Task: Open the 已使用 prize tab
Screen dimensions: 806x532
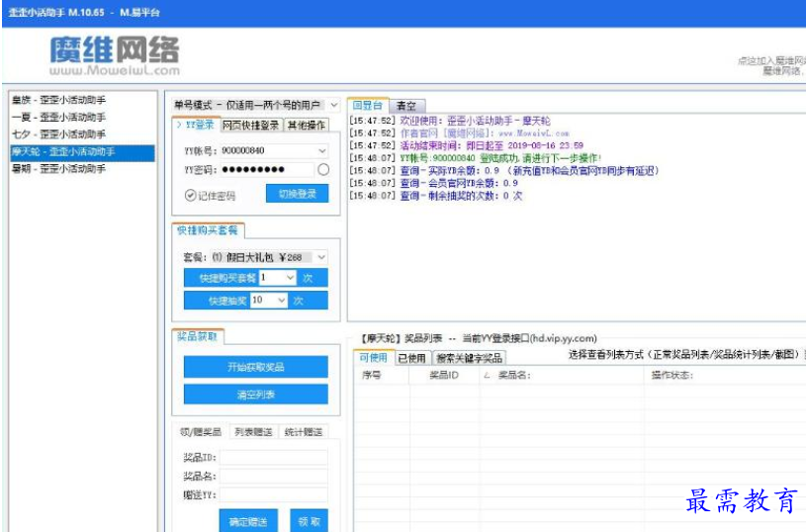Action: [x=411, y=358]
